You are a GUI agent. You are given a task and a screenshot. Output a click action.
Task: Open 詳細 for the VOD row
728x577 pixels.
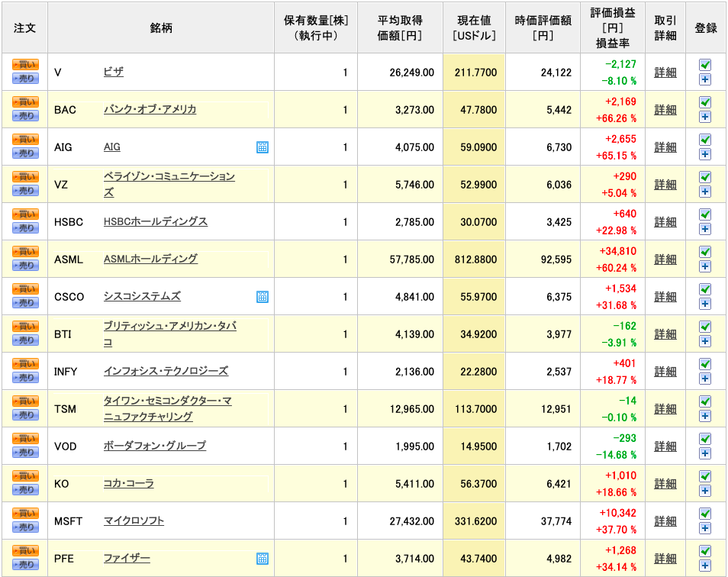coord(665,446)
